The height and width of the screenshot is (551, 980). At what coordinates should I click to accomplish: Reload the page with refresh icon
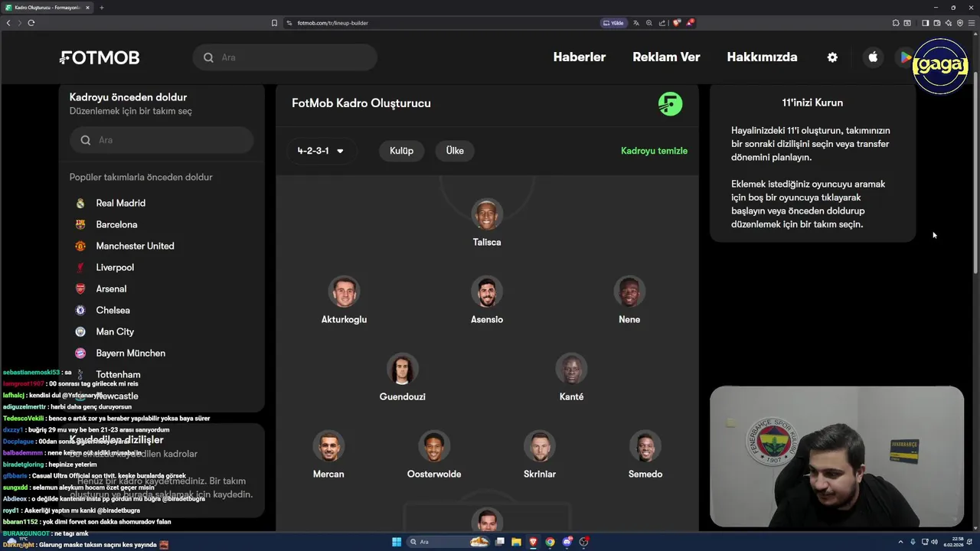(31, 23)
